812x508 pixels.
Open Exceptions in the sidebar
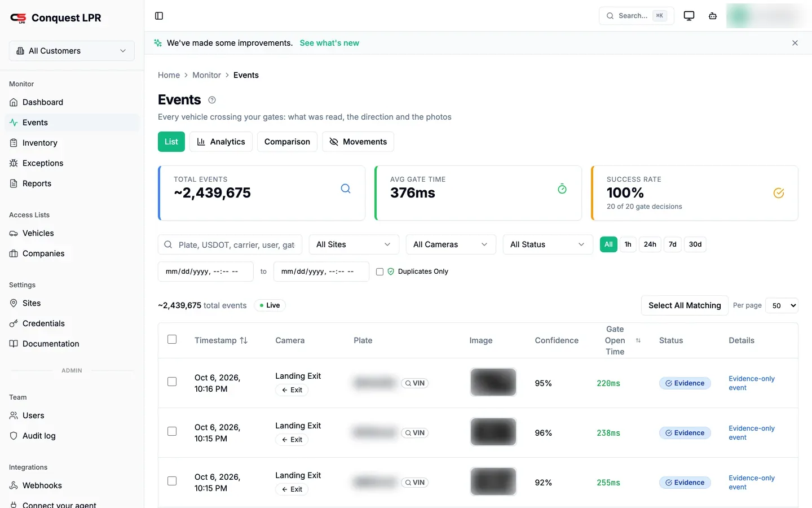(x=72, y=163)
